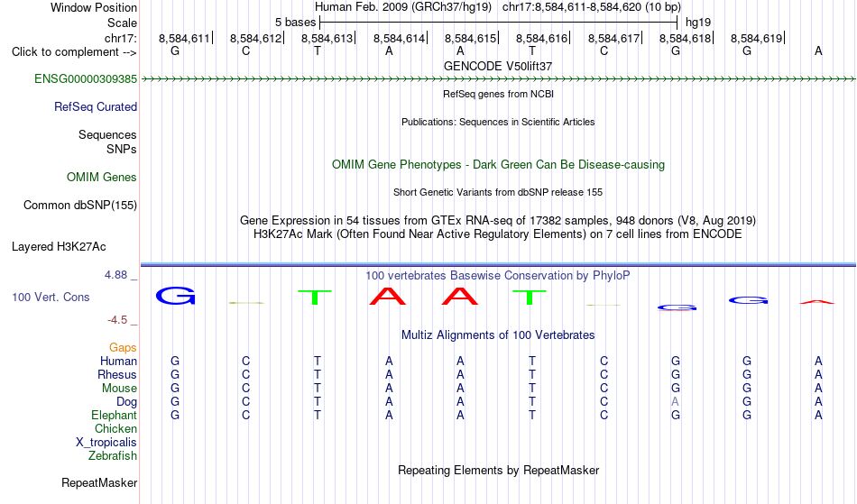The width and height of the screenshot is (857, 504).
Task: Click the 'Dog' species label
Action: 127,402
